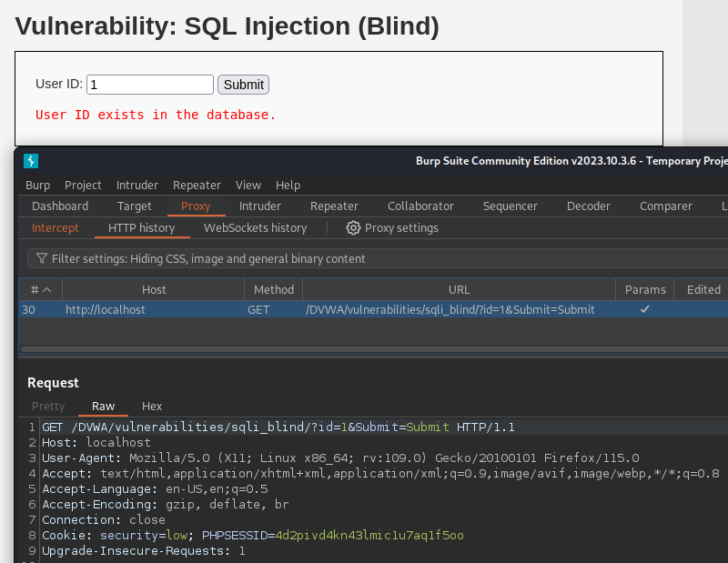Click the User-Agent header line
This screenshot has width=728, height=563.
click(340, 458)
